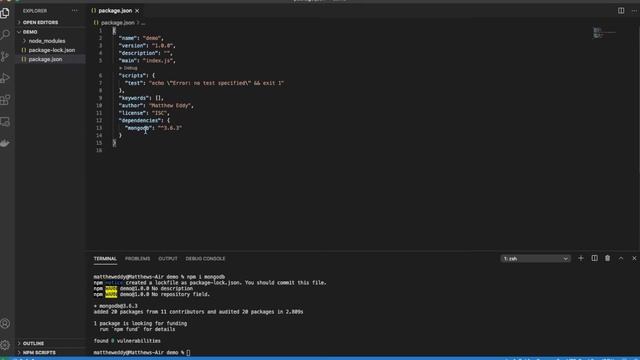Expand the Open Editors section
The width and height of the screenshot is (640, 360).
click(x=51, y=22)
